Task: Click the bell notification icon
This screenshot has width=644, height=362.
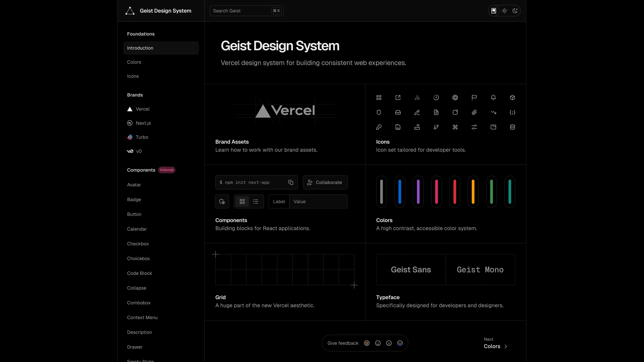Action: (x=493, y=97)
